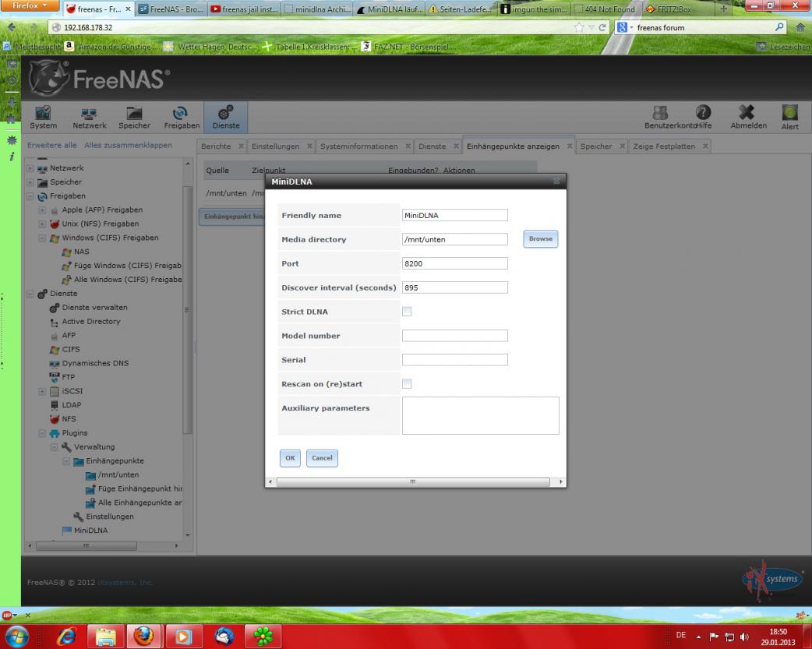Image resolution: width=812 pixels, height=649 pixels.
Task: Expand the iSCSI tree node
Action: coord(42,392)
